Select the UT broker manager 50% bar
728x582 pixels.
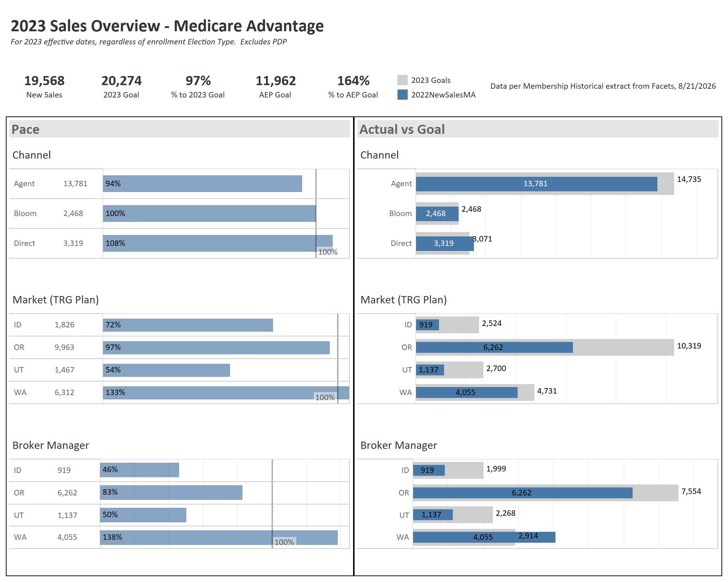[143, 515]
